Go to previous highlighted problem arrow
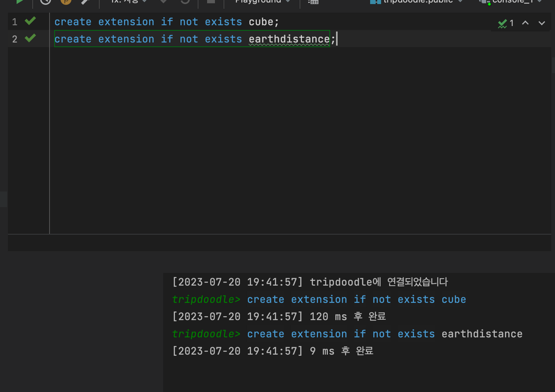The width and height of the screenshot is (555, 392). click(525, 23)
